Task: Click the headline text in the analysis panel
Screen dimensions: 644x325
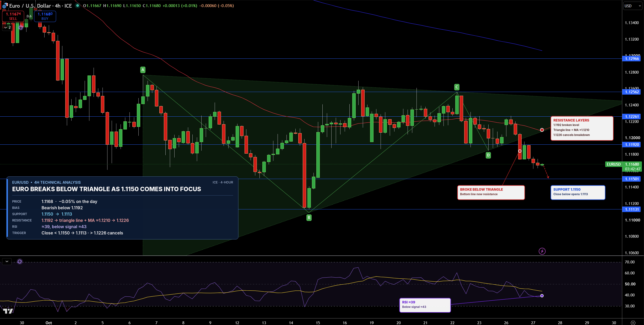Action: coord(106,189)
